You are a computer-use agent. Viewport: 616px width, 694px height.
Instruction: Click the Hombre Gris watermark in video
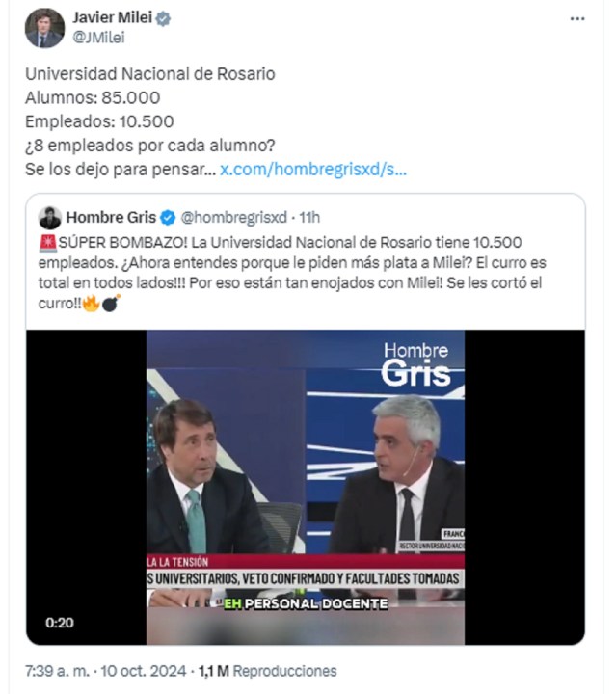point(416,364)
